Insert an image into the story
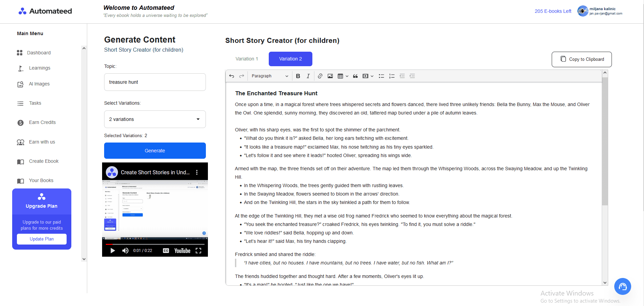644x306 pixels. click(330, 76)
